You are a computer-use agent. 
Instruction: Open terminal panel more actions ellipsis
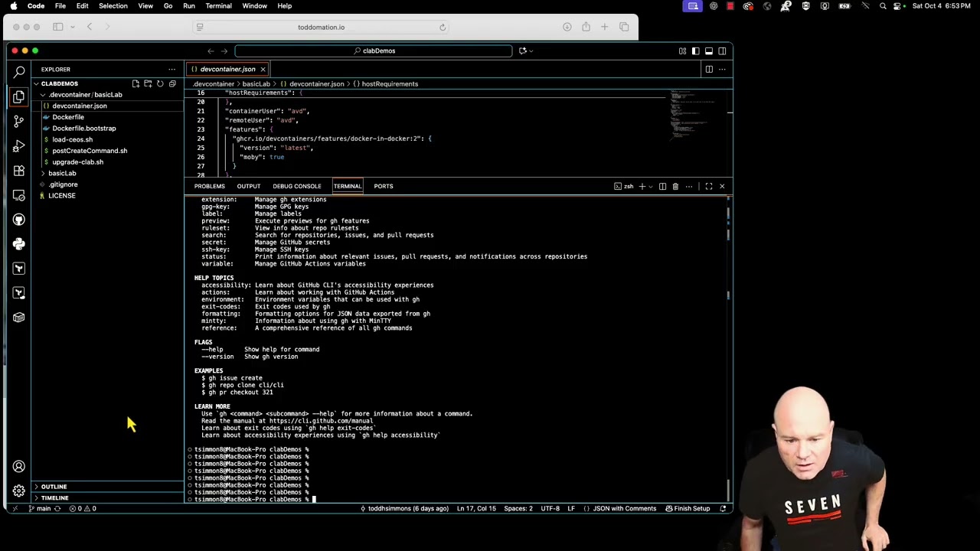coord(689,186)
